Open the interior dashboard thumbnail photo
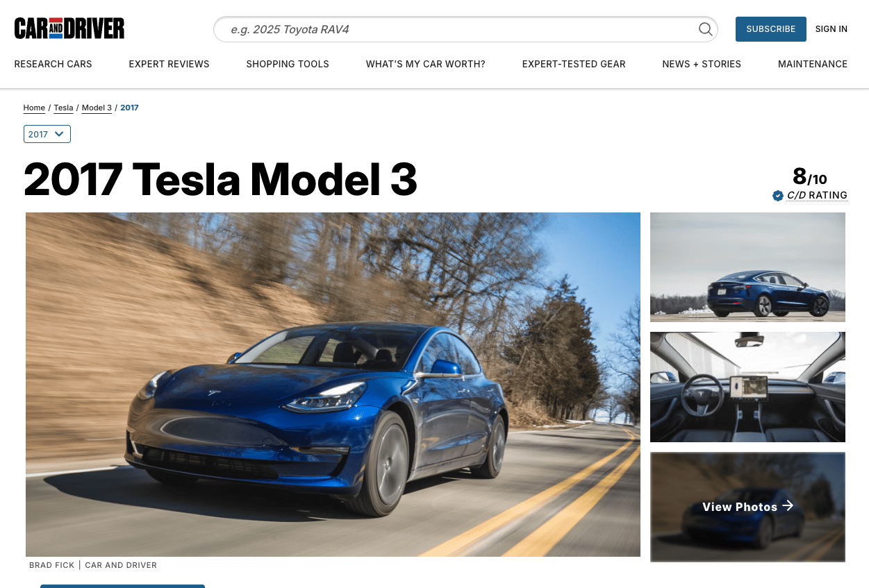Image resolution: width=869 pixels, height=588 pixels. click(747, 387)
